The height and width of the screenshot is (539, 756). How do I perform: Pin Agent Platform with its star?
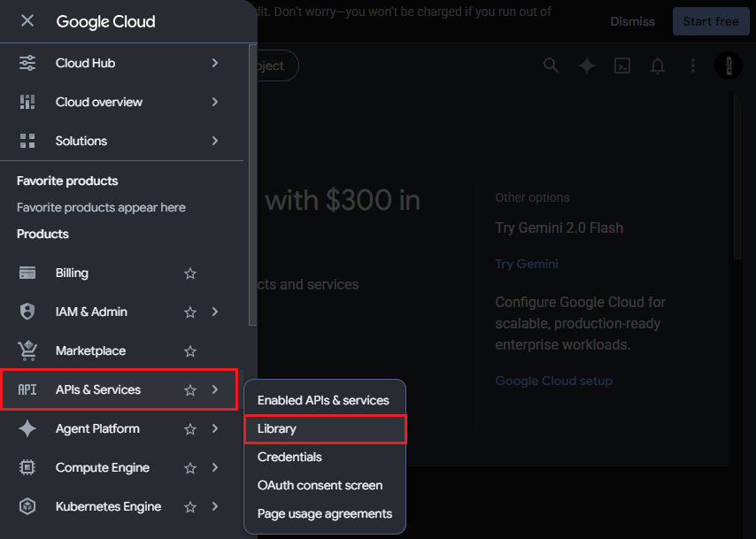pos(190,429)
